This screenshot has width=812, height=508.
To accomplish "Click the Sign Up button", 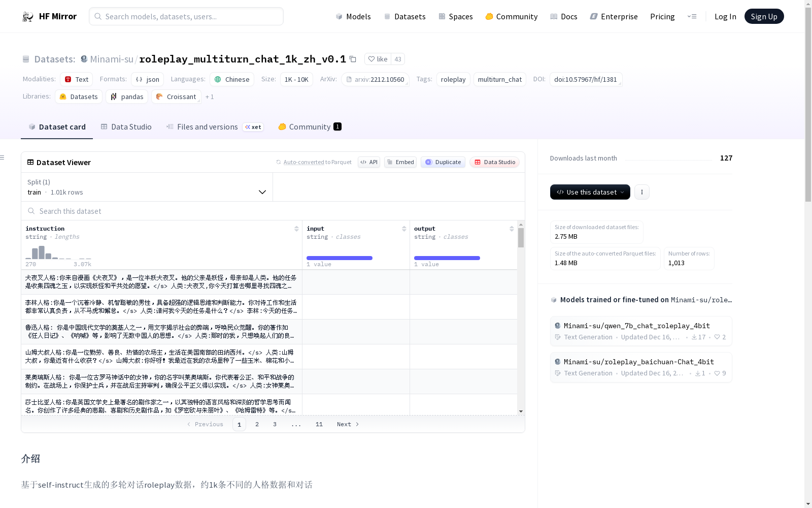I will pos(764,16).
